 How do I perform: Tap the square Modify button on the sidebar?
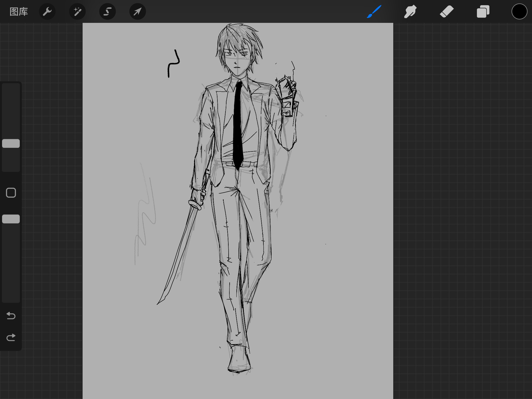point(11,193)
